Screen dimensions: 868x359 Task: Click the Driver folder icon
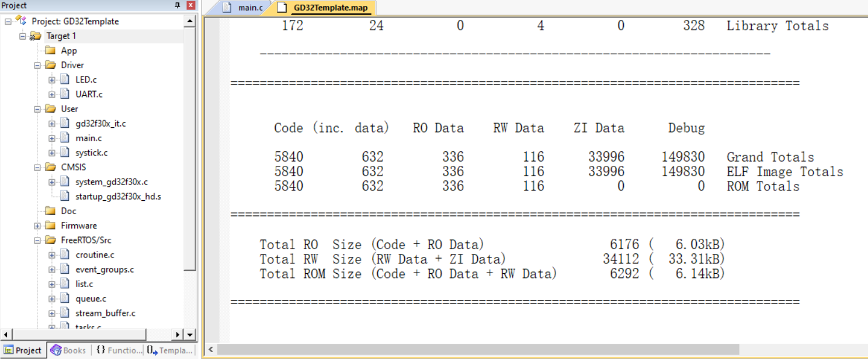50,65
